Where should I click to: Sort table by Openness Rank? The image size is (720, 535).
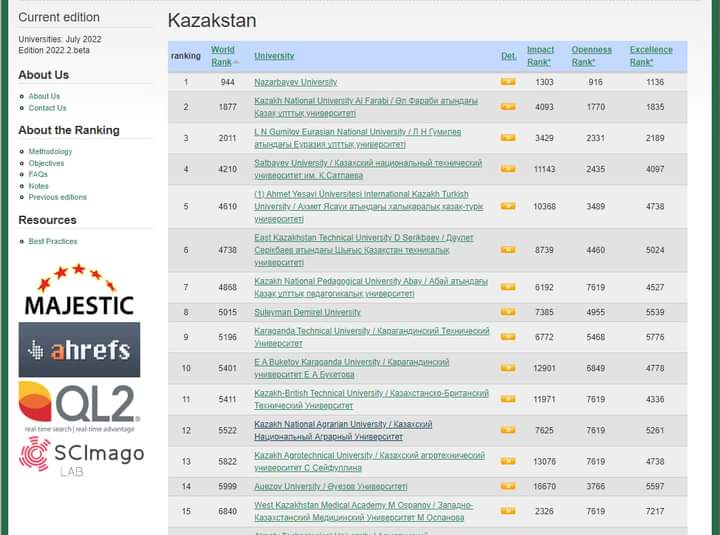(x=591, y=56)
